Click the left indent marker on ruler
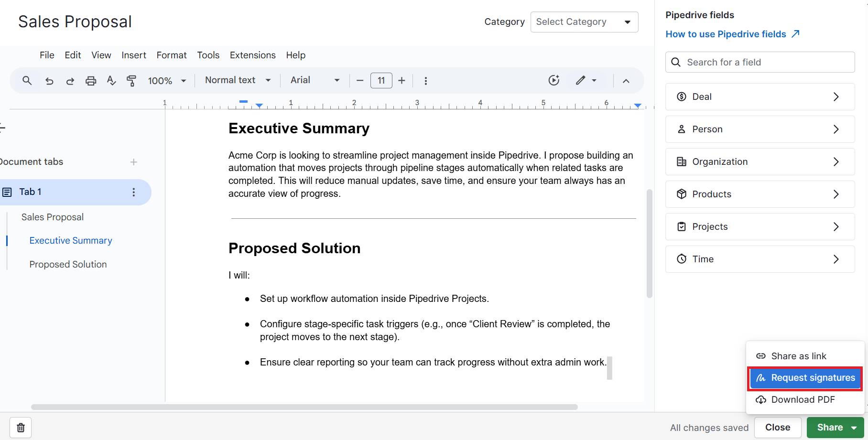 pyautogui.click(x=259, y=105)
